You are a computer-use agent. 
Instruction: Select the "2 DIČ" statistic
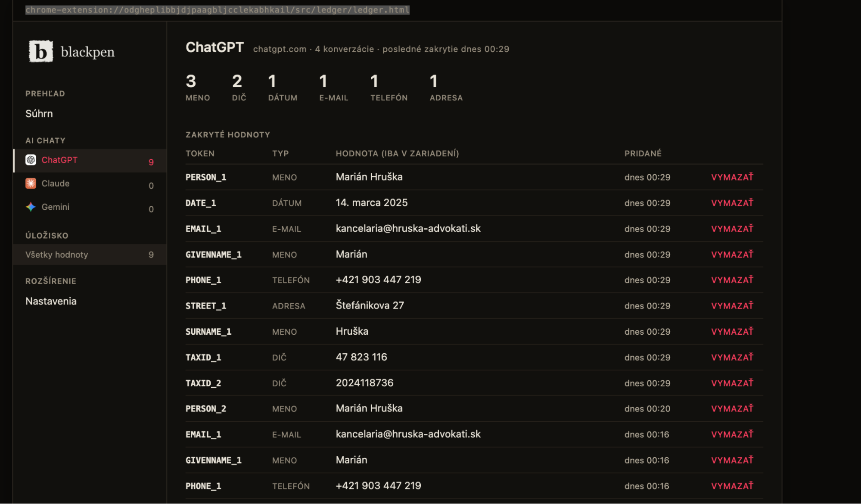pos(239,87)
